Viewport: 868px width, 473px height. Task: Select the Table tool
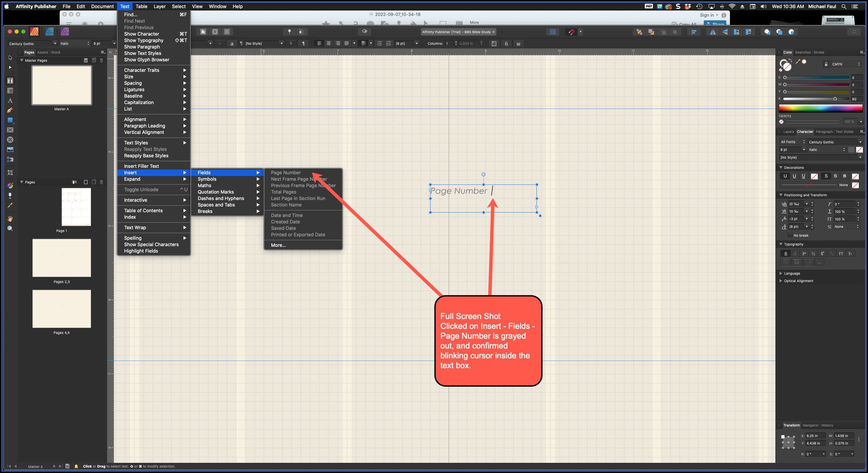(10, 91)
